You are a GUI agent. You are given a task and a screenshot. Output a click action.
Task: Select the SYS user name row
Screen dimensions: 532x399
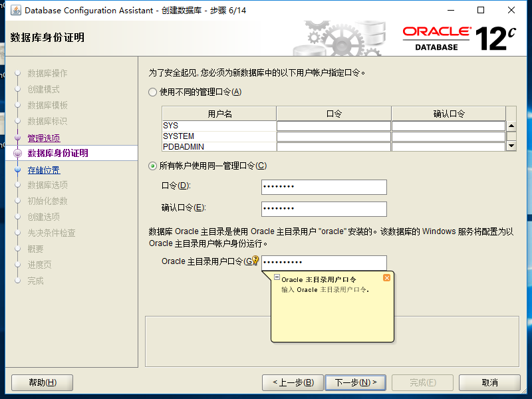pyautogui.click(x=219, y=126)
